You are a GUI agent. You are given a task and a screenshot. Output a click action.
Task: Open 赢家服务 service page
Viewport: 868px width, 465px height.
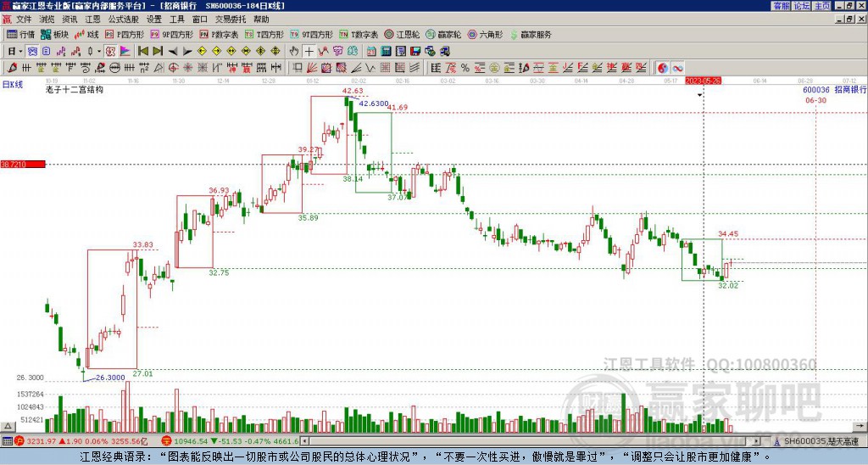tap(531, 34)
